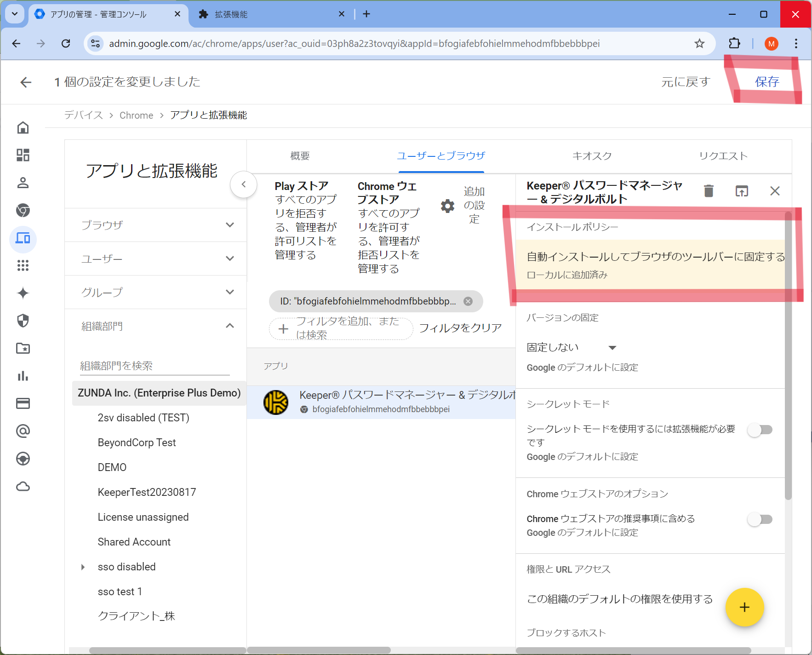Image resolution: width=812 pixels, height=655 pixels.
Task: Select BeyondCorp Test org unit
Action: 137,442
